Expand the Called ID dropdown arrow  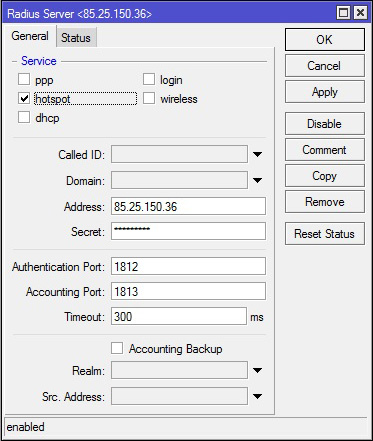(x=257, y=154)
